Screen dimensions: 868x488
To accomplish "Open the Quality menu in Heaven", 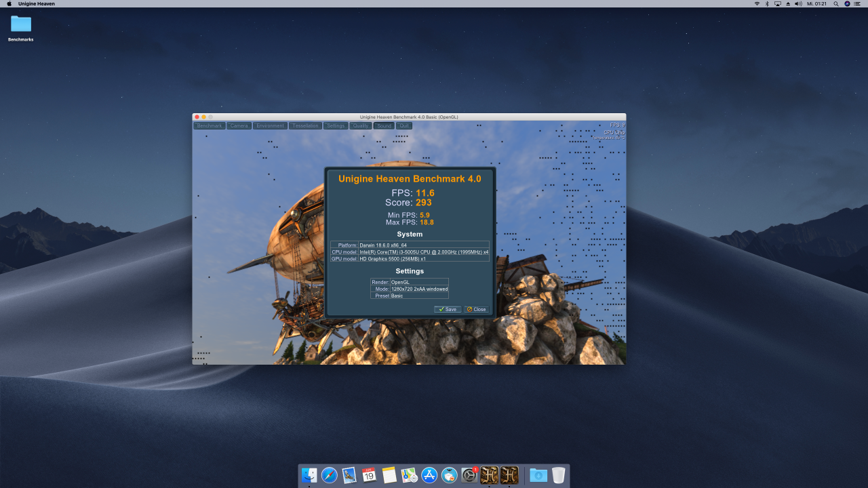I will 361,126.
